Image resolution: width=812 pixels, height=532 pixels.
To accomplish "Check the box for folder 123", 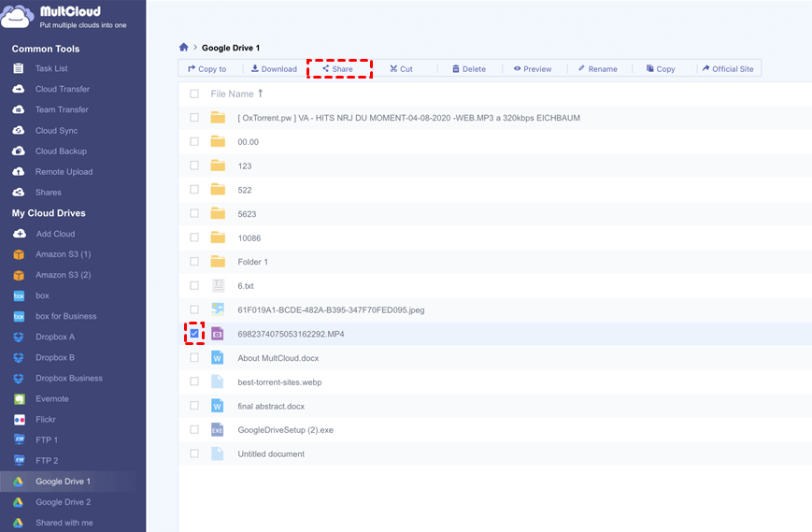I will (194, 165).
